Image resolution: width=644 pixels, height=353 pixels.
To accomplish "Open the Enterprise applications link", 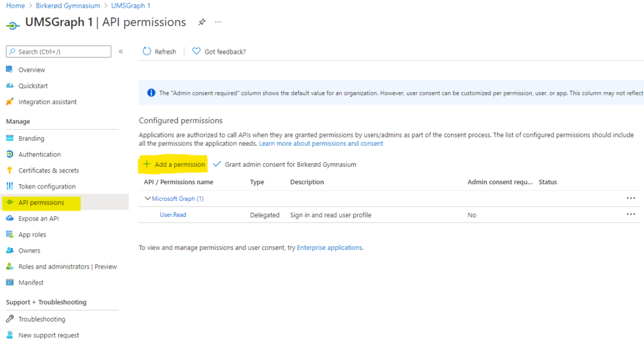I will click(329, 247).
